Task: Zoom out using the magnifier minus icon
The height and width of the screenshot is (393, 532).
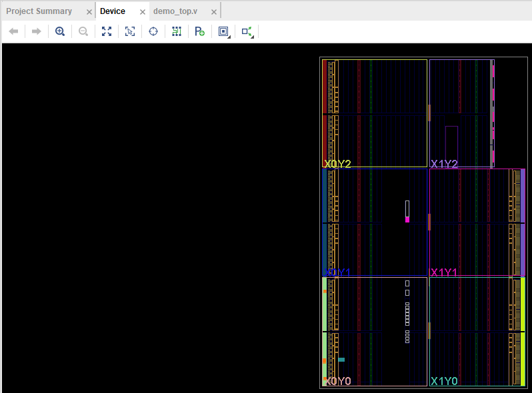Action: click(x=83, y=31)
